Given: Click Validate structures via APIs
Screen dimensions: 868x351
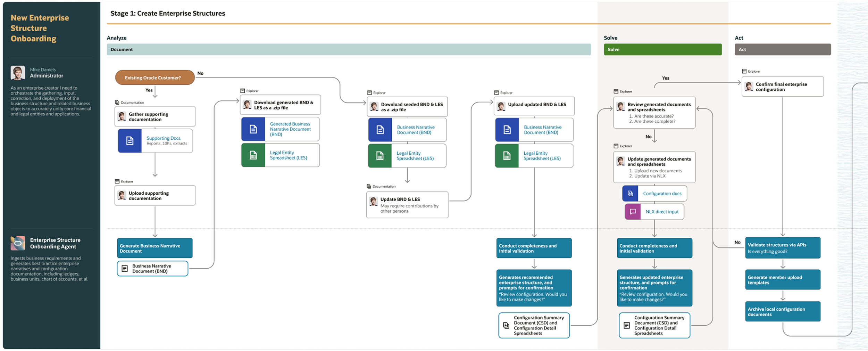Looking at the screenshot, I should tap(783, 248).
